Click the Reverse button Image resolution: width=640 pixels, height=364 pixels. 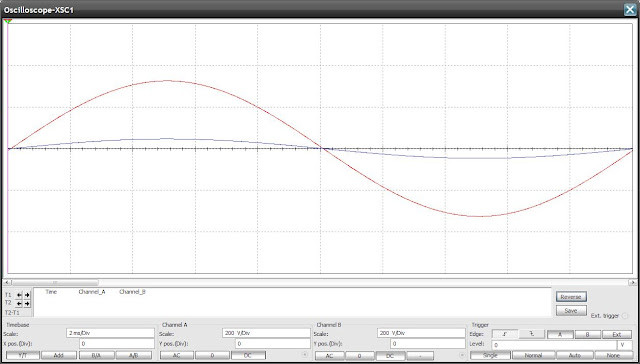coord(571,297)
